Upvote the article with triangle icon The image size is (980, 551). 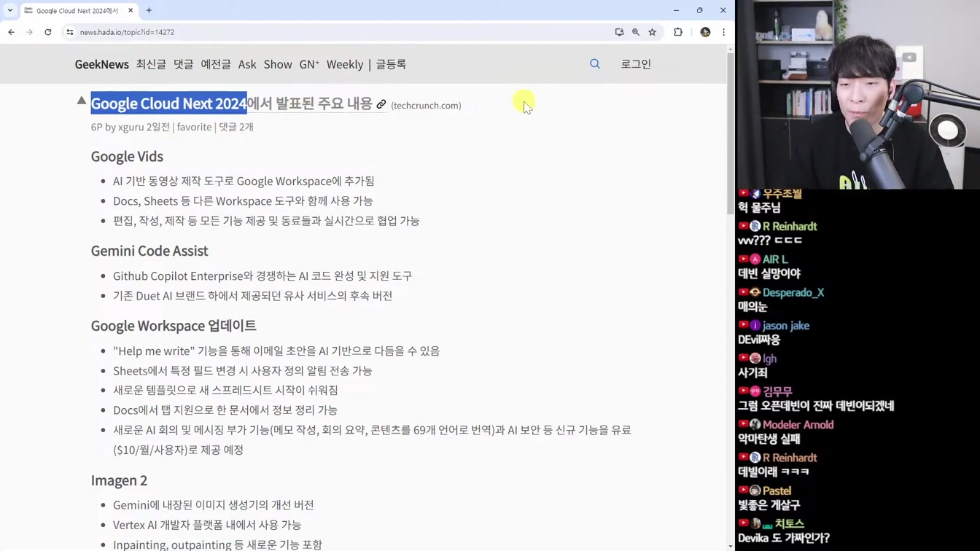[82, 101]
